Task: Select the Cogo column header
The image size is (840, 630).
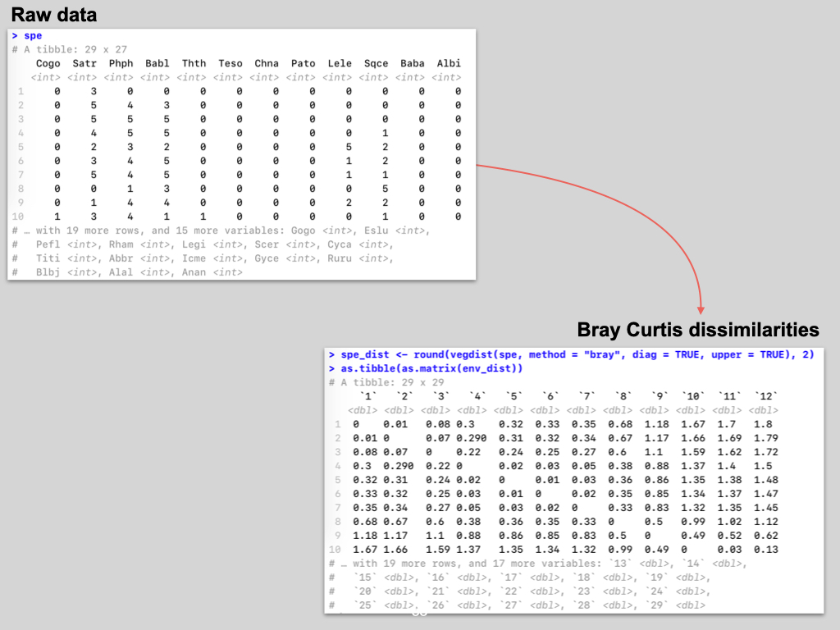Action: (x=48, y=63)
